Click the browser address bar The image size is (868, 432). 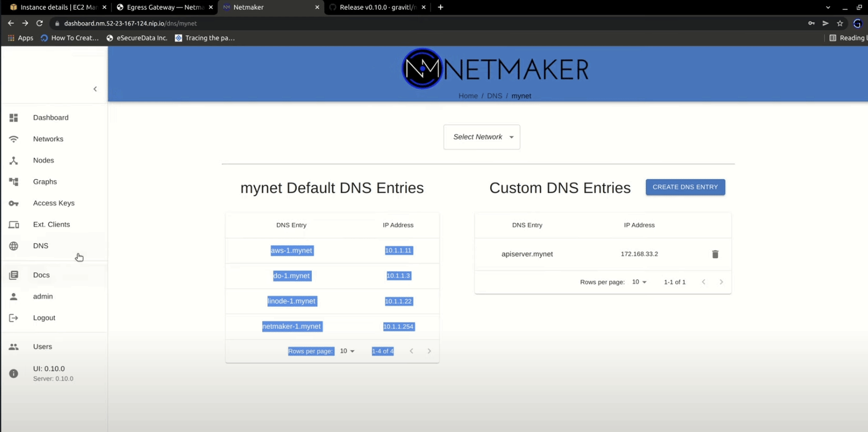click(427, 23)
